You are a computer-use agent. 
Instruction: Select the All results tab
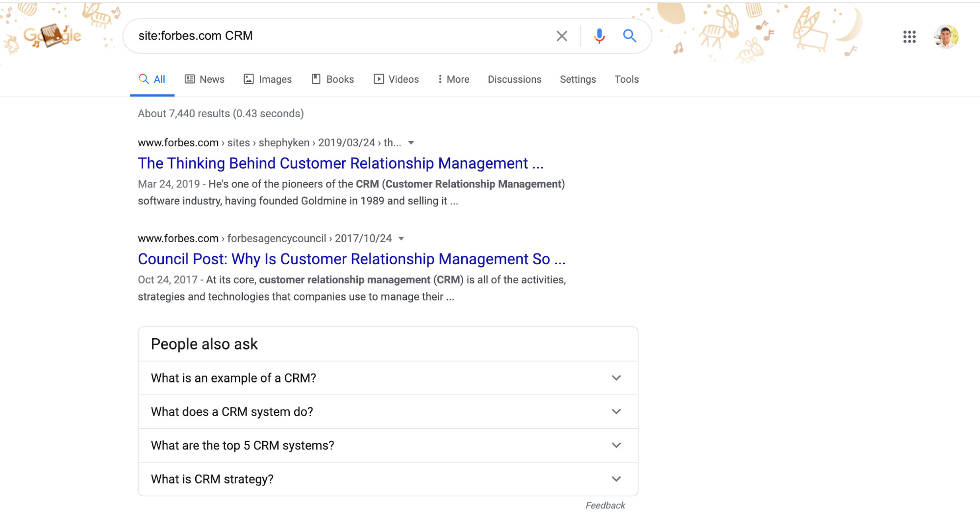point(152,79)
